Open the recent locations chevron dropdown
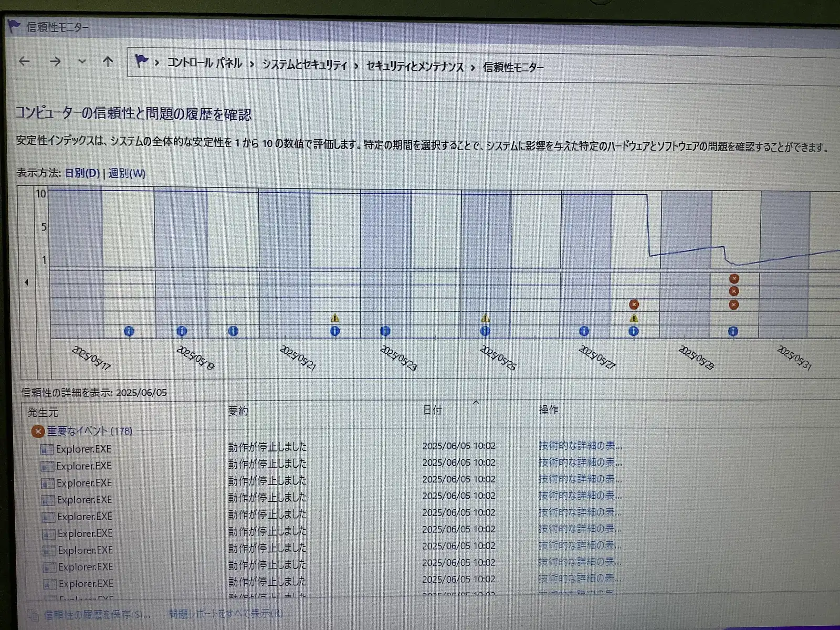 (x=82, y=62)
